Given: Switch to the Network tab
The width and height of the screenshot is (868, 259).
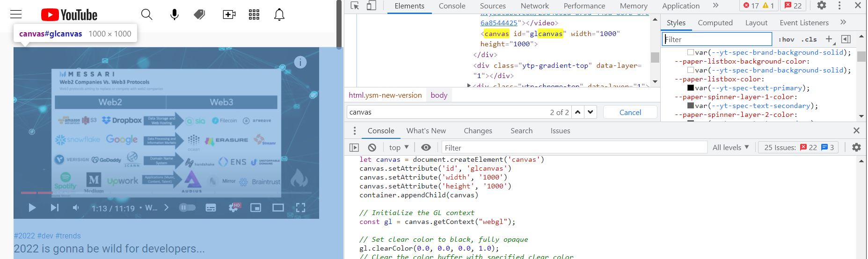Looking at the screenshot, I should coord(535,6).
